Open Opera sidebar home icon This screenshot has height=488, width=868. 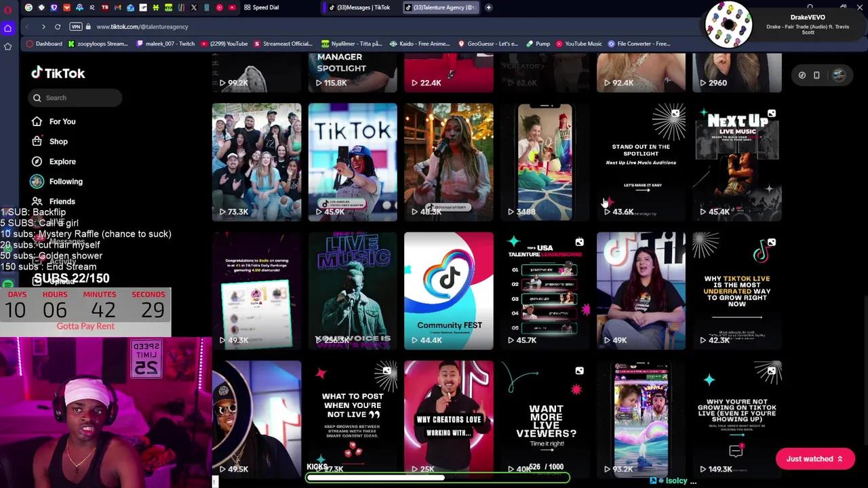[x=8, y=28]
